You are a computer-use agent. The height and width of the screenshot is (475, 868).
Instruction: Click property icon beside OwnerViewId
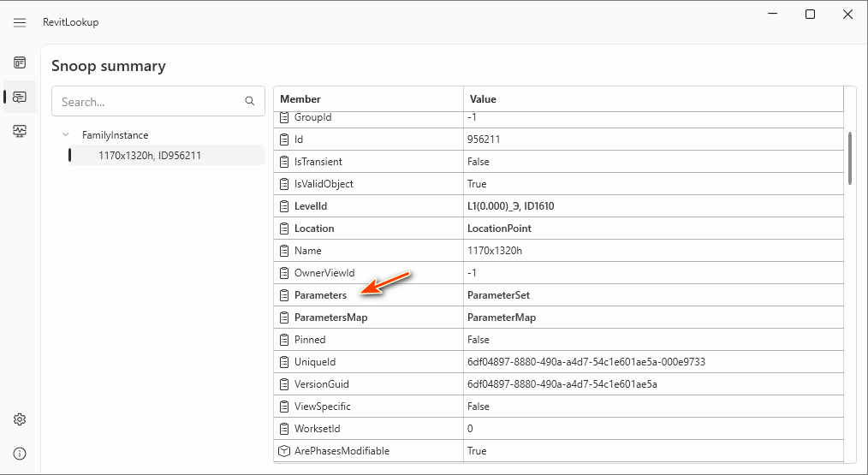[x=284, y=273]
